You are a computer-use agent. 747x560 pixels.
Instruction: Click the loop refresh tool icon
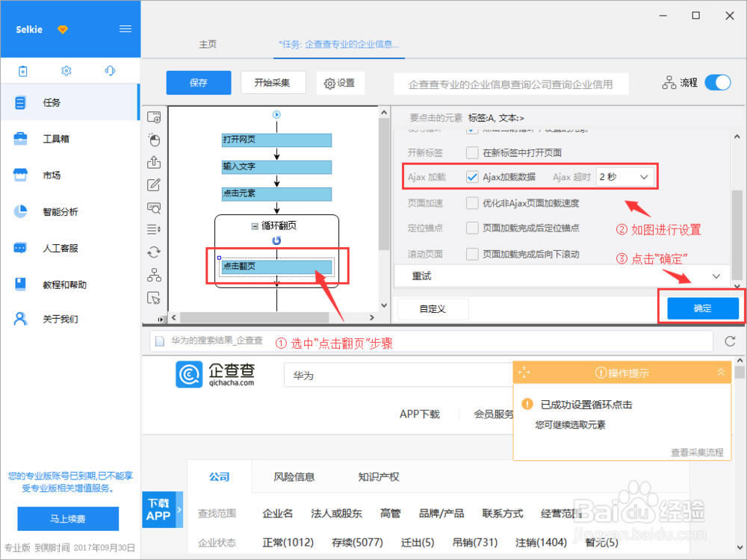tap(154, 252)
